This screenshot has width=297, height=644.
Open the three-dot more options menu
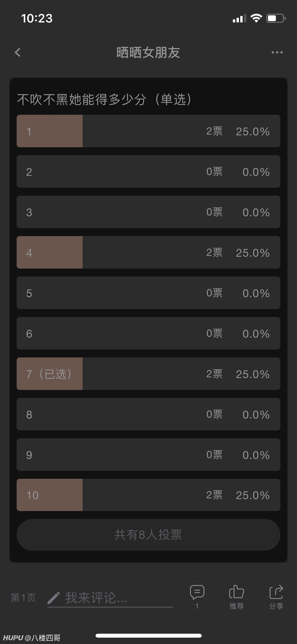pyautogui.click(x=277, y=52)
